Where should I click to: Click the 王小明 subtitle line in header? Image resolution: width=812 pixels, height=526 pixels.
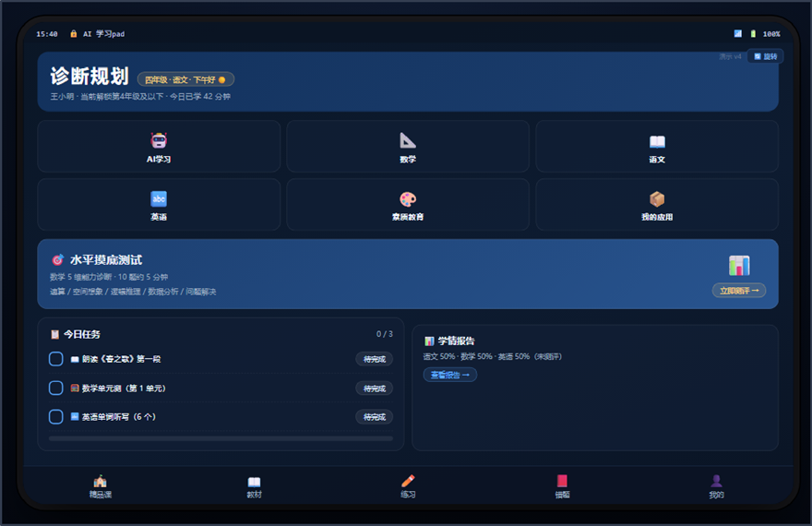click(x=140, y=96)
